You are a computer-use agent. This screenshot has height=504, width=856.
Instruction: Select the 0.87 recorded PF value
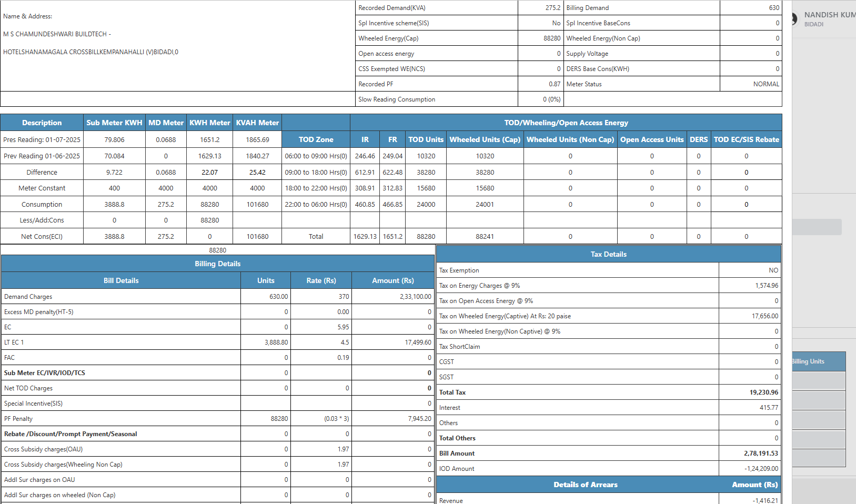coord(555,84)
